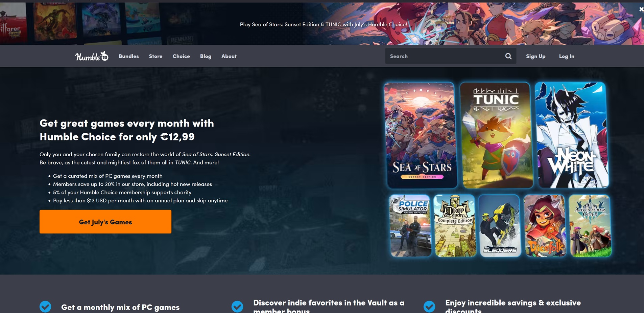Select the Drop Duchy Complete Edition cover
Viewport: 644px width, 313px height.
(x=455, y=226)
